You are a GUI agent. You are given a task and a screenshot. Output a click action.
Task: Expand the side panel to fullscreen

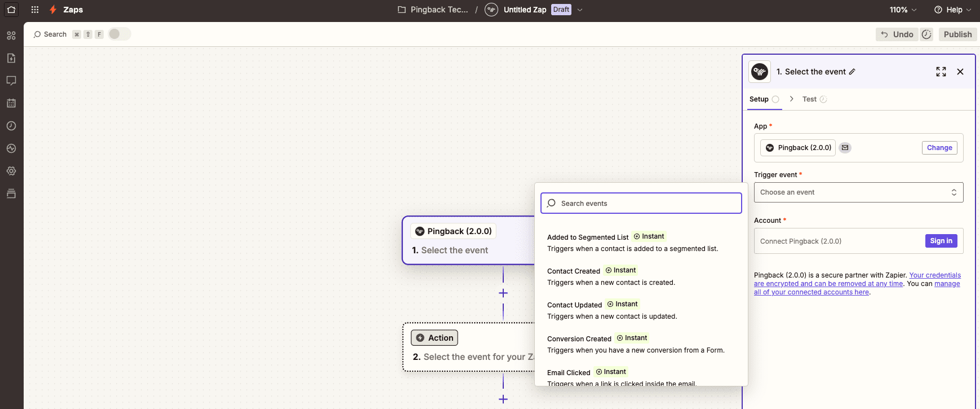[x=941, y=72]
